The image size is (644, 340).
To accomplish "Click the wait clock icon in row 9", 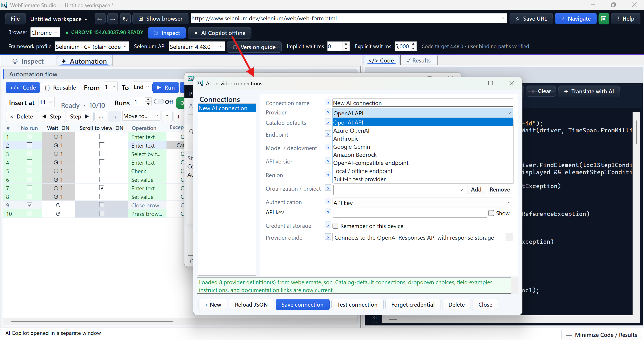I will [58, 205].
